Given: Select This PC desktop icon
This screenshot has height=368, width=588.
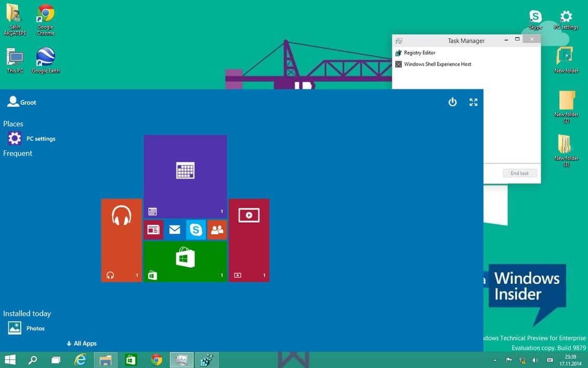Looking at the screenshot, I should point(15,60).
